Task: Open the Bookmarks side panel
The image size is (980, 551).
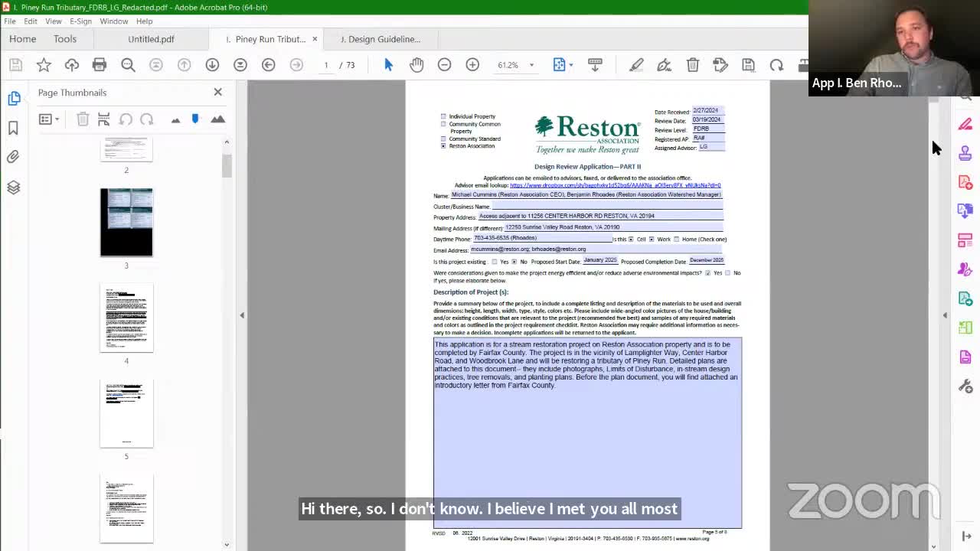Action: [x=13, y=128]
